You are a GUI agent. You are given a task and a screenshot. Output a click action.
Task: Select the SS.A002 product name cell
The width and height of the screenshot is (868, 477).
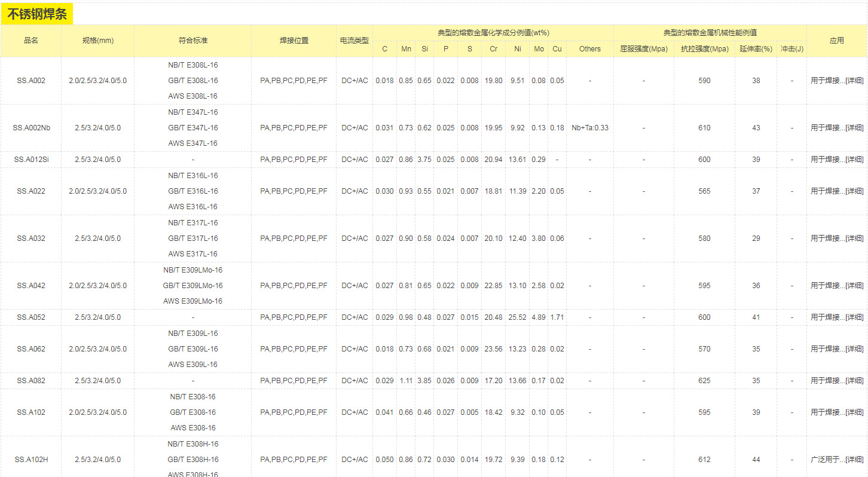31,81
